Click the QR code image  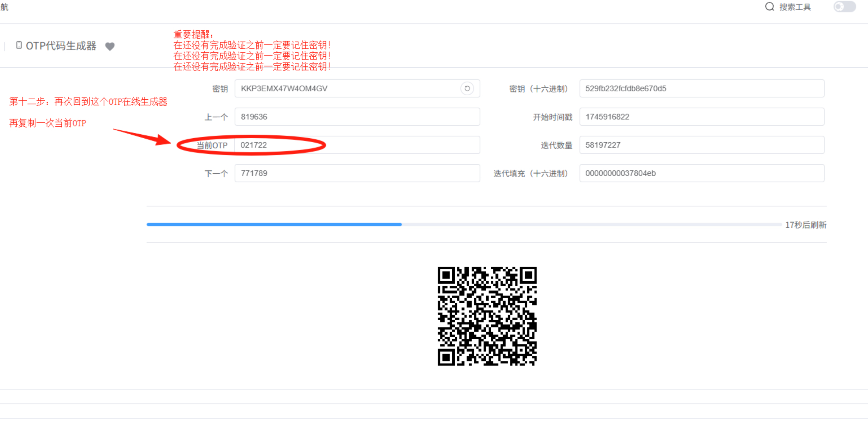coord(487,316)
